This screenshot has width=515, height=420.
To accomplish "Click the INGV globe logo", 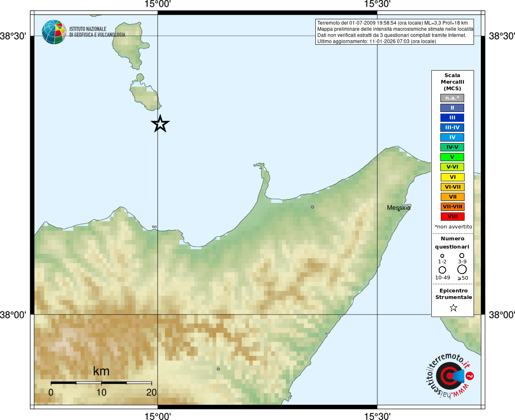I will [54, 32].
